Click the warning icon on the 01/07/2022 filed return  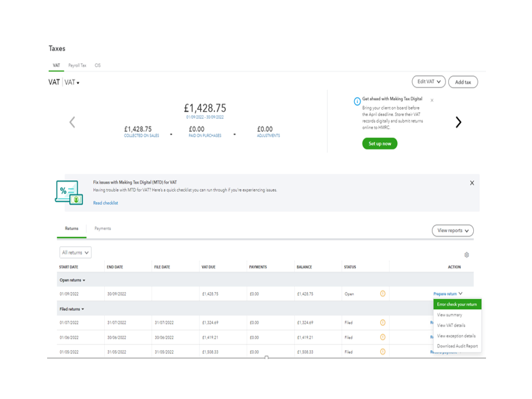coord(382,323)
